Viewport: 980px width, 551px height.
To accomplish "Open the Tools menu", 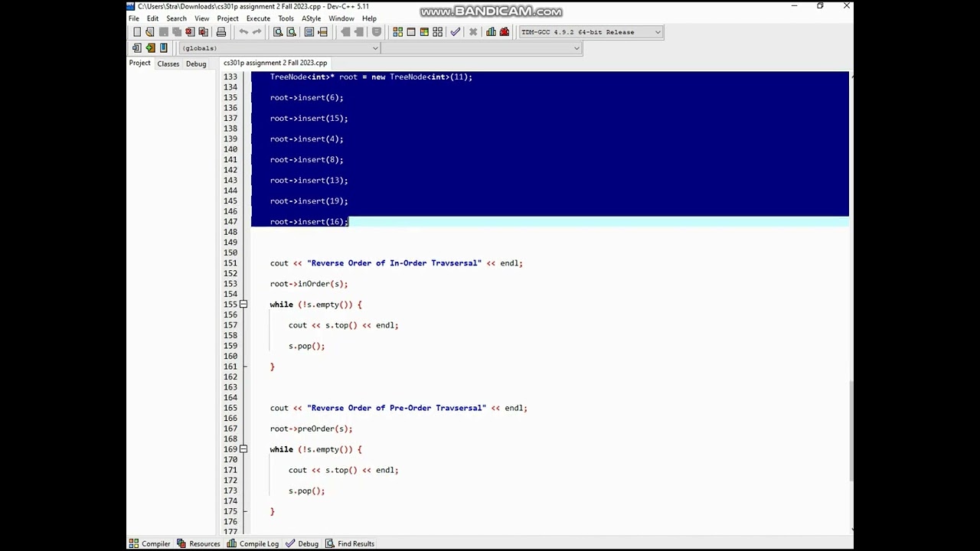I will [286, 18].
